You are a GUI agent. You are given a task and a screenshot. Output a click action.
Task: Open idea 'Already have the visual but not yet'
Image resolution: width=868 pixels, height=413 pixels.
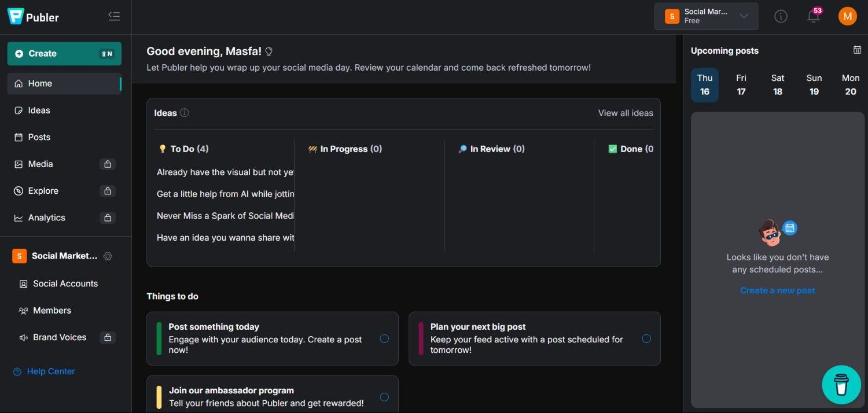point(225,172)
